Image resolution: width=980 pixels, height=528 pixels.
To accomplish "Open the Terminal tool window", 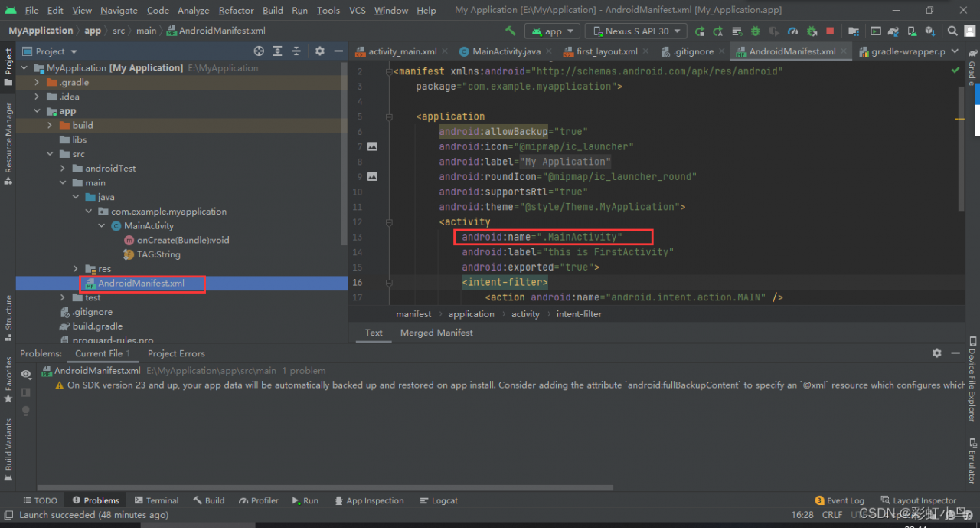I will coord(156,500).
